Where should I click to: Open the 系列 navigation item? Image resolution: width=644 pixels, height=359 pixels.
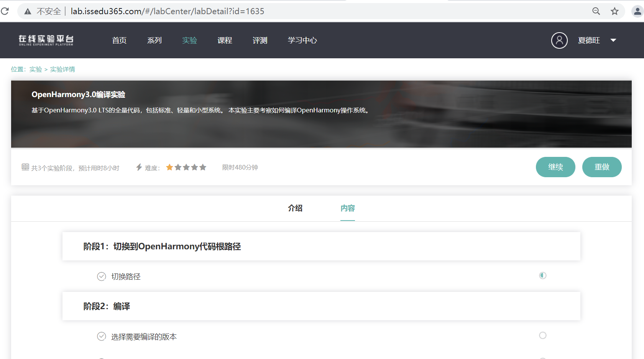click(154, 40)
